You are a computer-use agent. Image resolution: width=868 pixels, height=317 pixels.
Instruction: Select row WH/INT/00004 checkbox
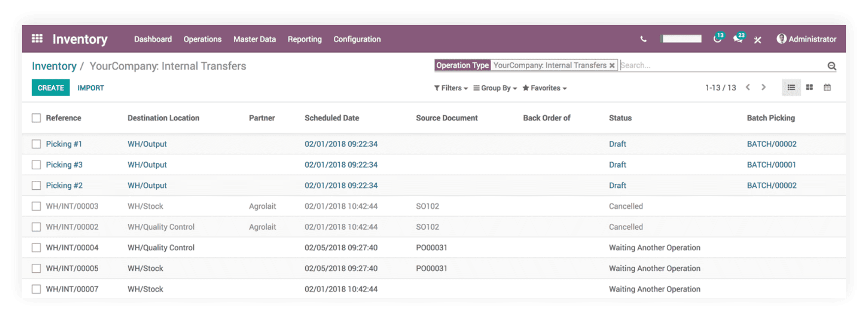click(36, 247)
